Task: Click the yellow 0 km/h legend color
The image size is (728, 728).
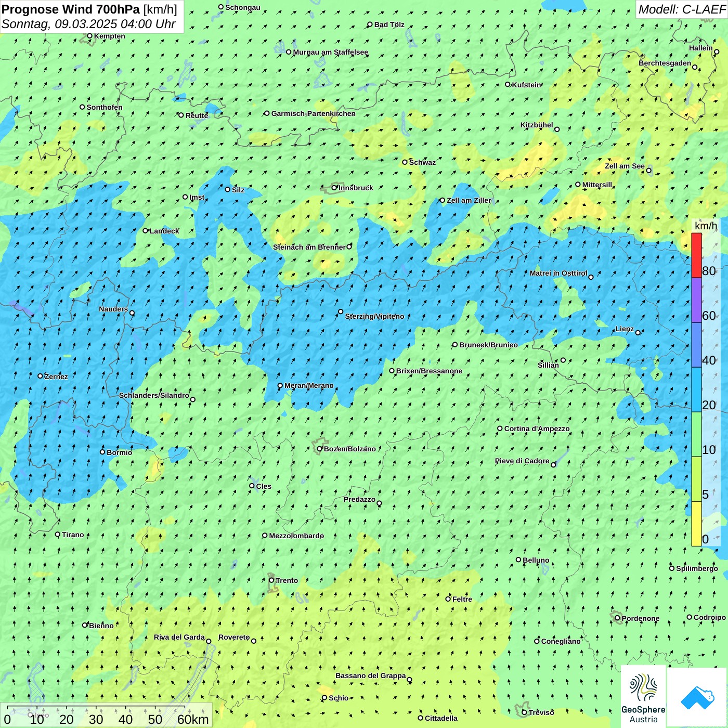Action: click(696, 524)
